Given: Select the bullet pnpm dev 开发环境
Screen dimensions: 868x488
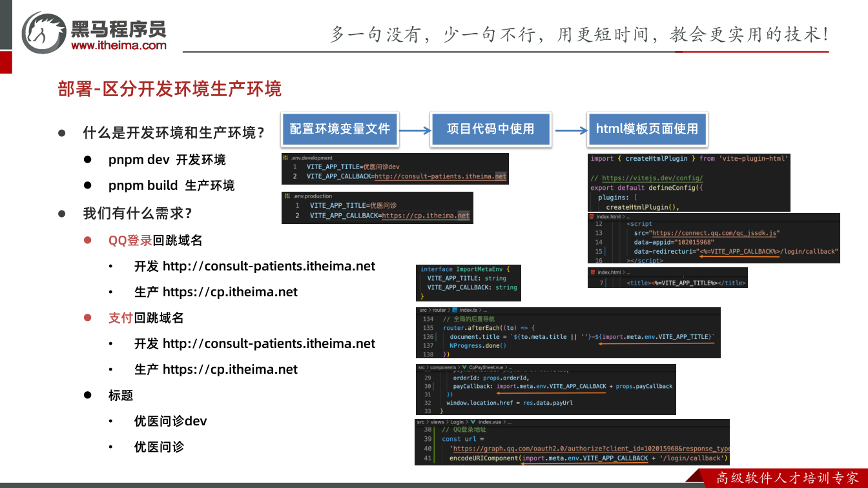Looking at the screenshot, I should pos(167,160).
